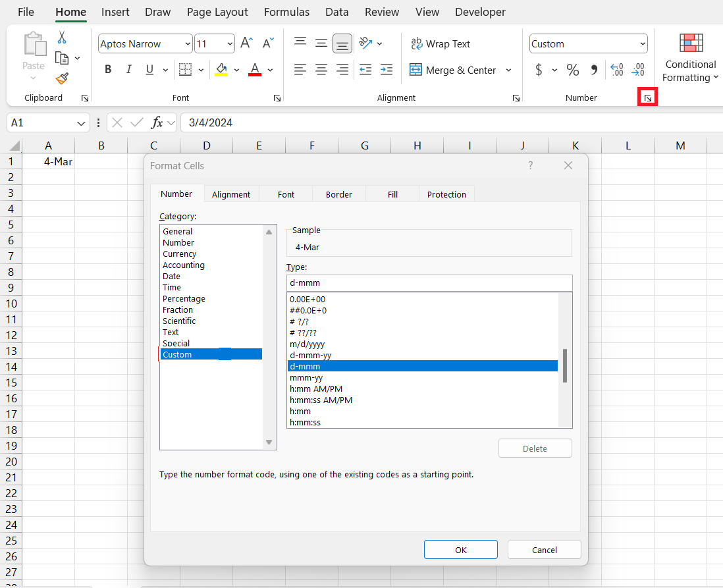Click the Copy icon in Clipboard
The width and height of the screenshot is (723, 588).
click(x=62, y=58)
